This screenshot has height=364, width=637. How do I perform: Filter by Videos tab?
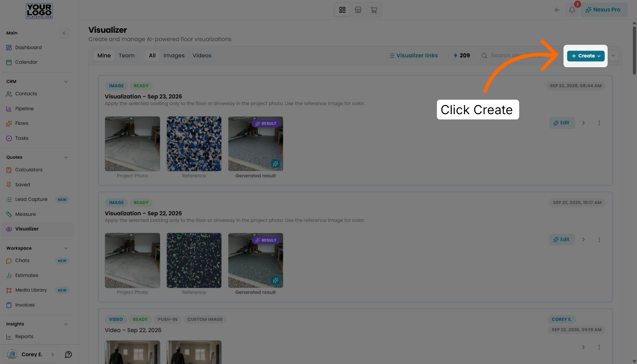tap(202, 55)
